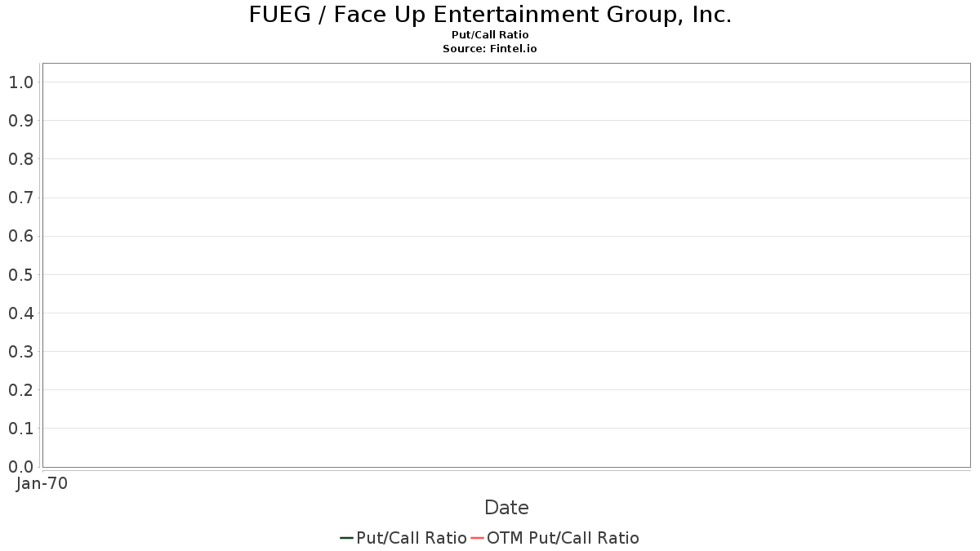Click the 0.7 y-axis tick label

coord(20,198)
